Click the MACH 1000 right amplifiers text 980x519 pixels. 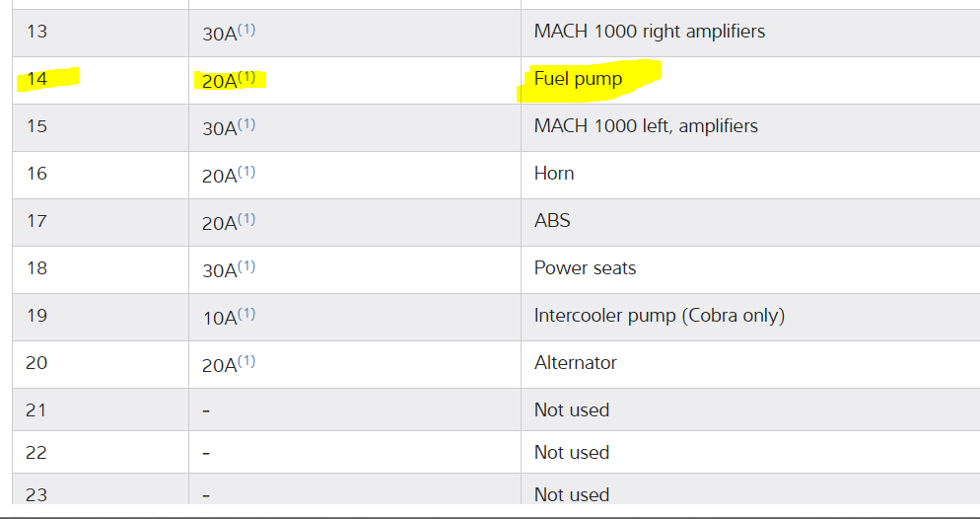(649, 32)
